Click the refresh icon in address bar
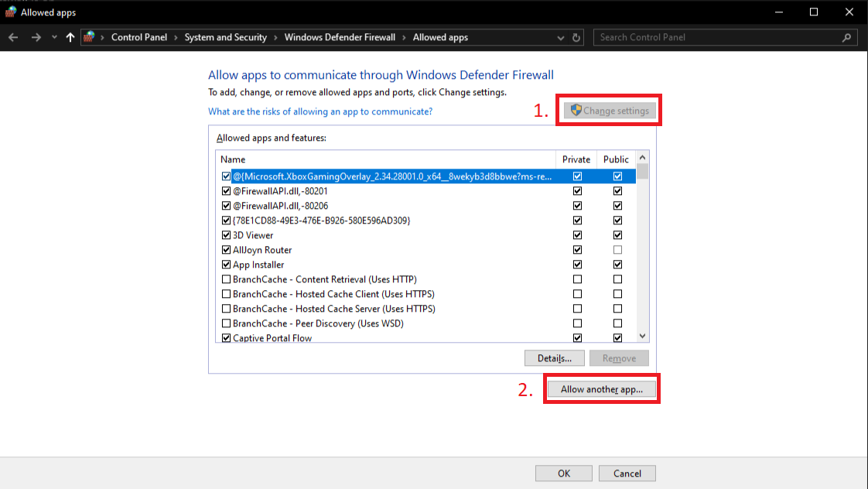The height and width of the screenshot is (489, 868). click(x=574, y=37)
